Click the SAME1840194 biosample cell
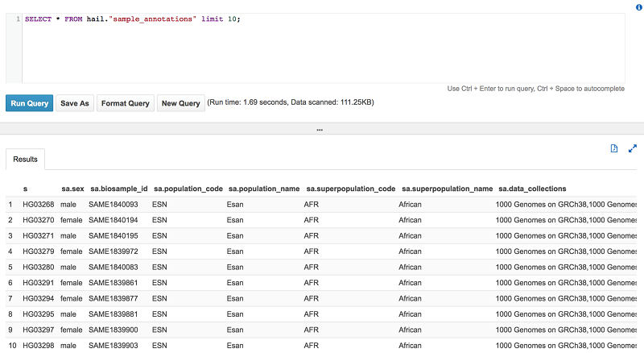 coord(113,220)
